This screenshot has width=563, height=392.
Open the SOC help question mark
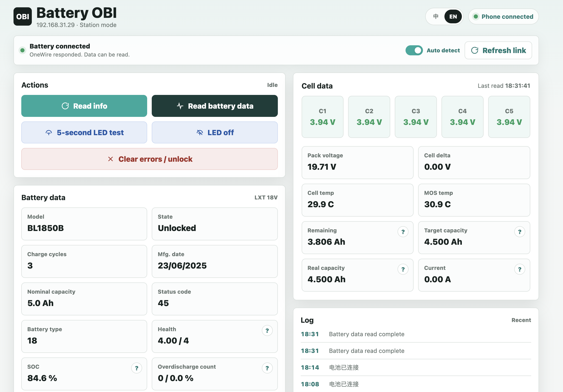tap(137, 368)
